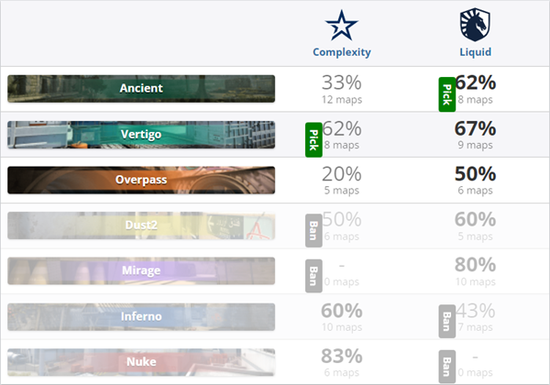Select the Dust2 map banner
The height and width of the screenshot is (385, 550).
pyautogui.click(x=141, y=225)
